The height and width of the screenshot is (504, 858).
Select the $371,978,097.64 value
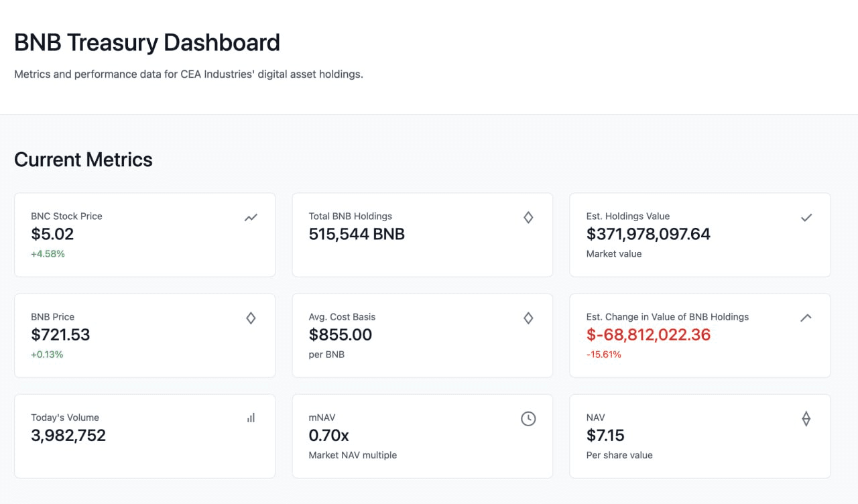[x=648, y=234]
